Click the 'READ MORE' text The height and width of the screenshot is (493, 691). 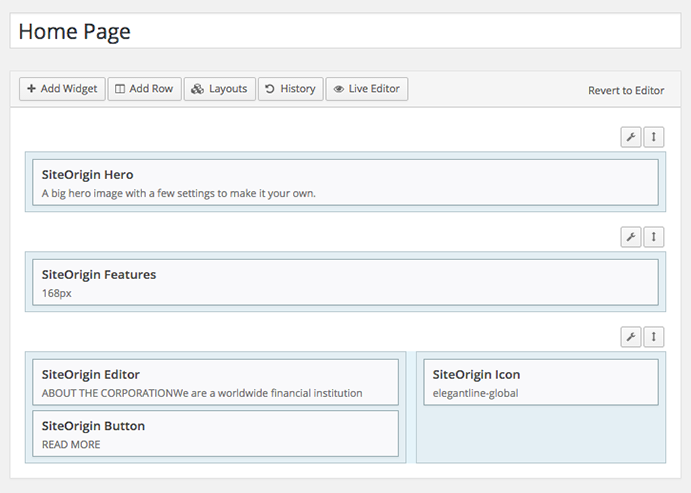tap(71, 445)
